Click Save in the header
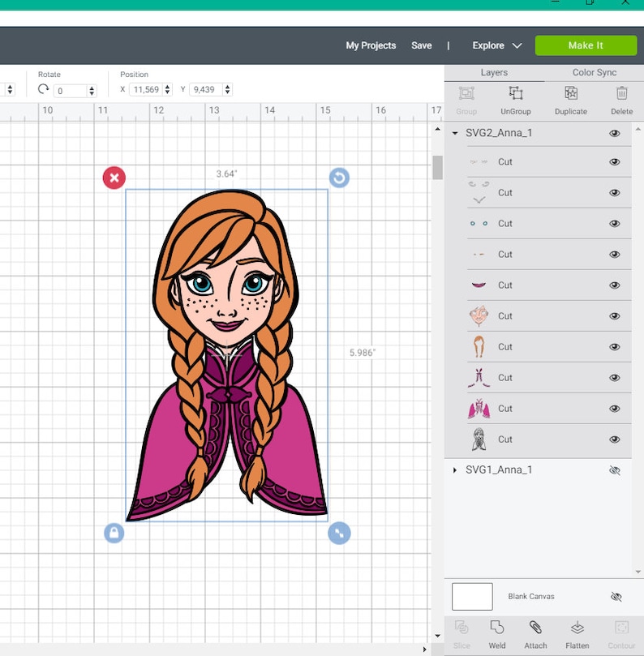 click(x=422, y=45)
